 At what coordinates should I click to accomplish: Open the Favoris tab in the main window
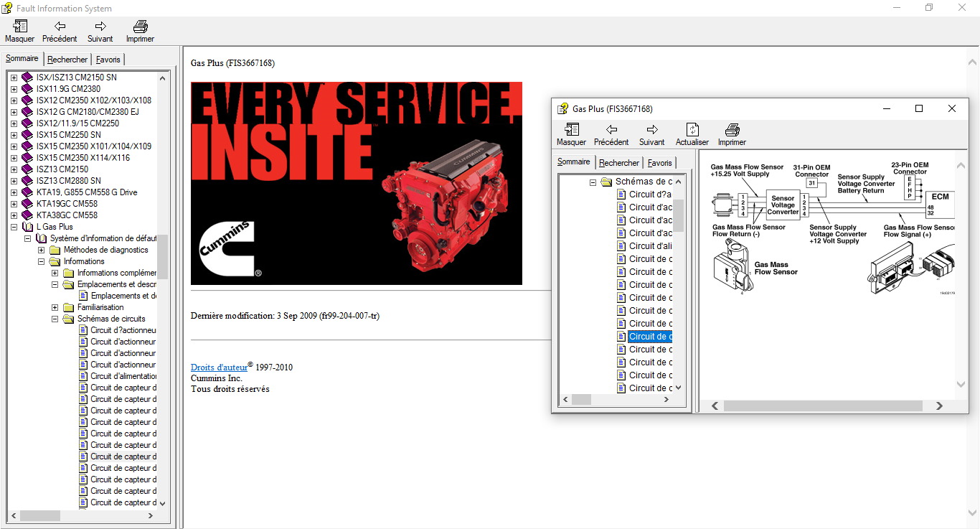[108, 60]
